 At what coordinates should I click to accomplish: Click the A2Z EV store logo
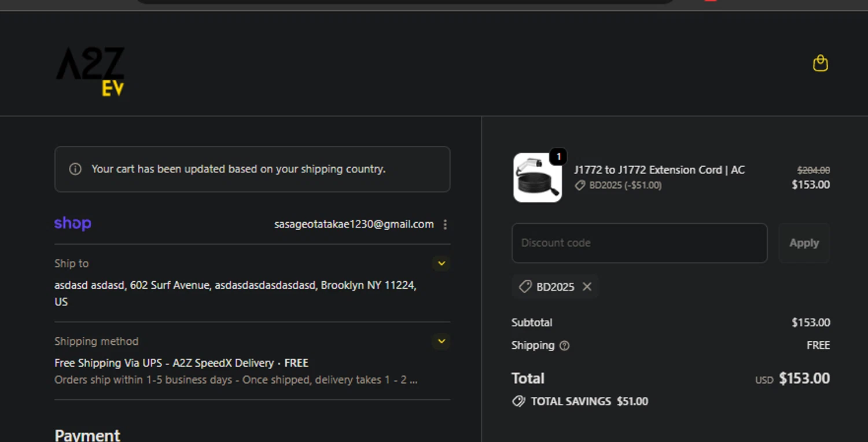coord(90,71)
